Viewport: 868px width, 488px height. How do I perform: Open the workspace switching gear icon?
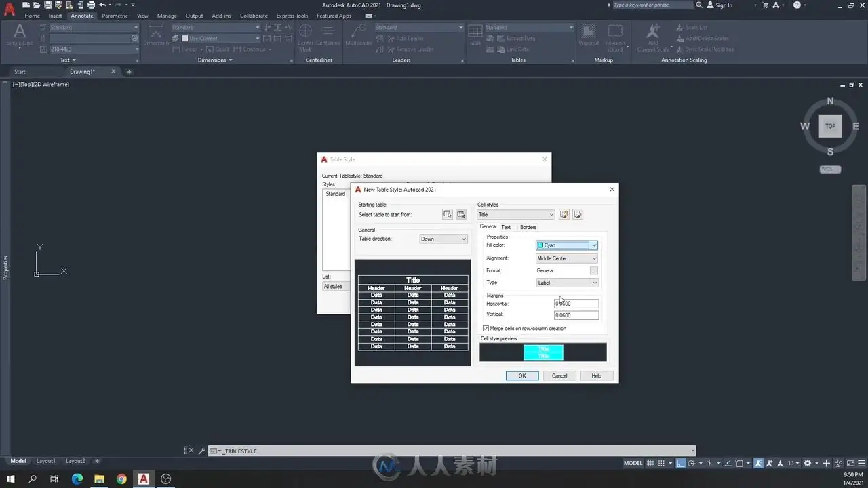807,463
